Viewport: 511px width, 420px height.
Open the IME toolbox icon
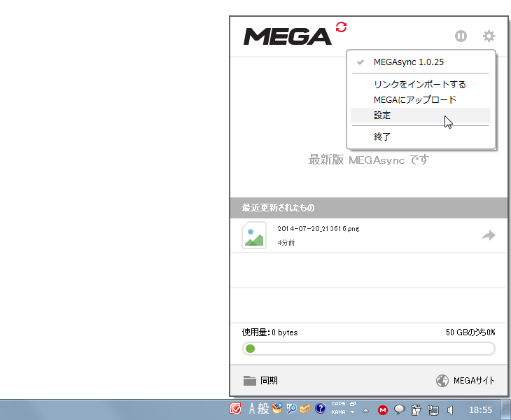pos(305,408)
